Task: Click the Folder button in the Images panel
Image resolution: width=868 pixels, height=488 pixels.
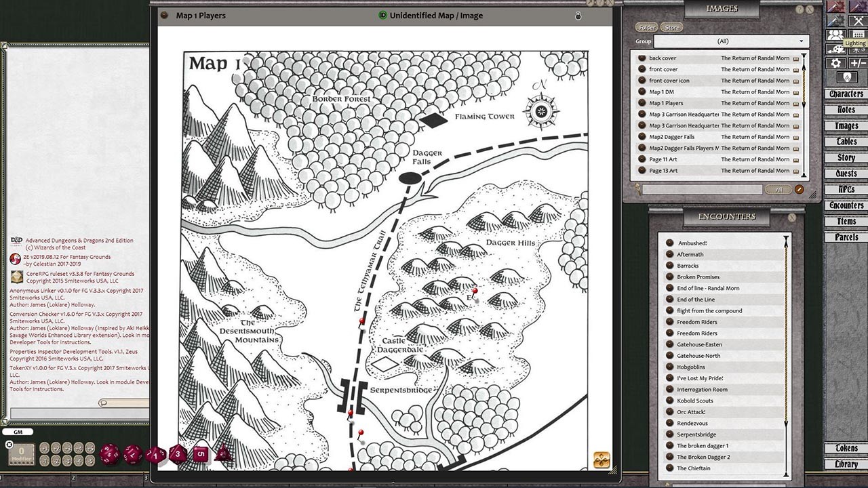Action: 646,27
